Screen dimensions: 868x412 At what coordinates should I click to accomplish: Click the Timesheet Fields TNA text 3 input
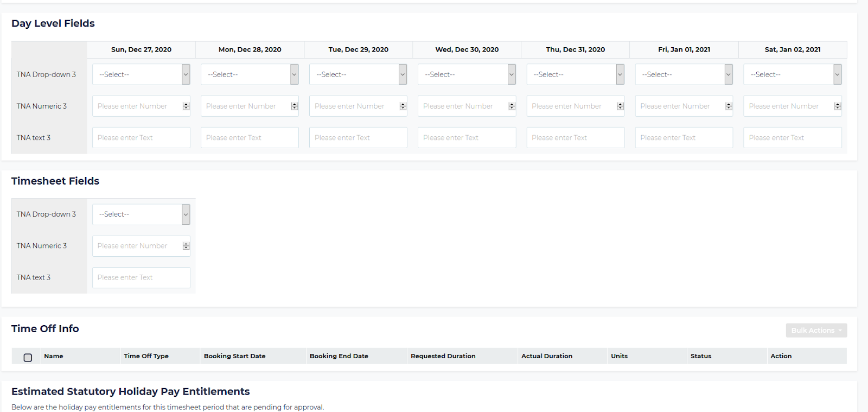pos(141,277)
